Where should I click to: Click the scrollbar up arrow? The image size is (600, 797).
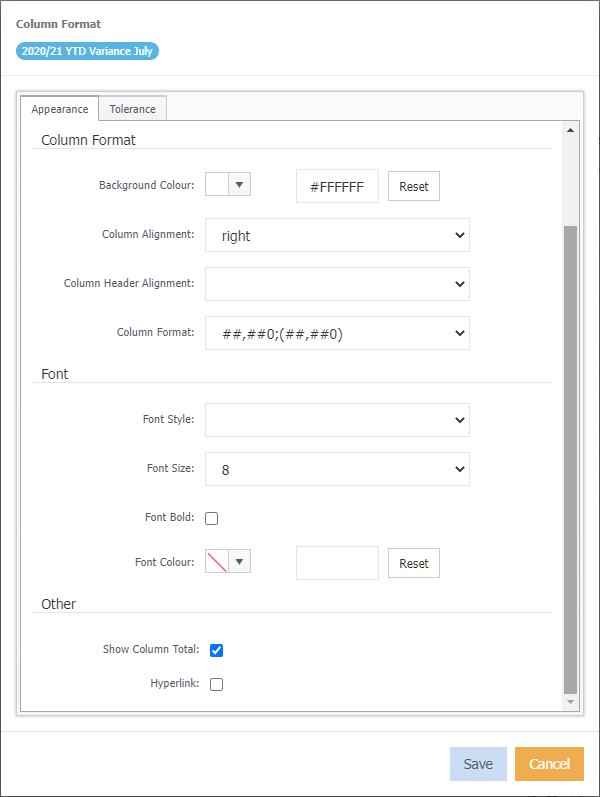pyautogui.click(x=571, y=130)
